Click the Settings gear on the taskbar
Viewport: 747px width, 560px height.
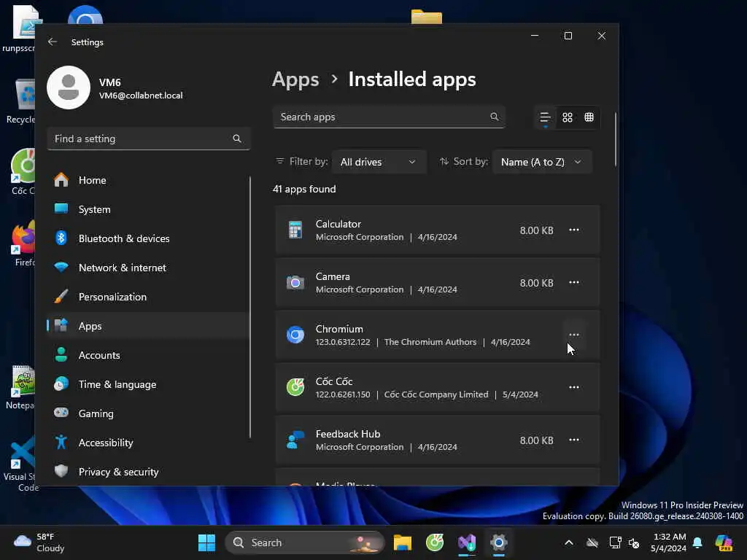coord(499,542)
